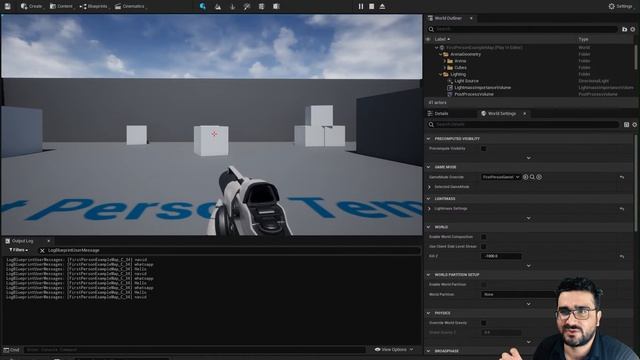Expand Selected GameMode row
The height and width of the screenshot is (360, 640).
point(429,187)
